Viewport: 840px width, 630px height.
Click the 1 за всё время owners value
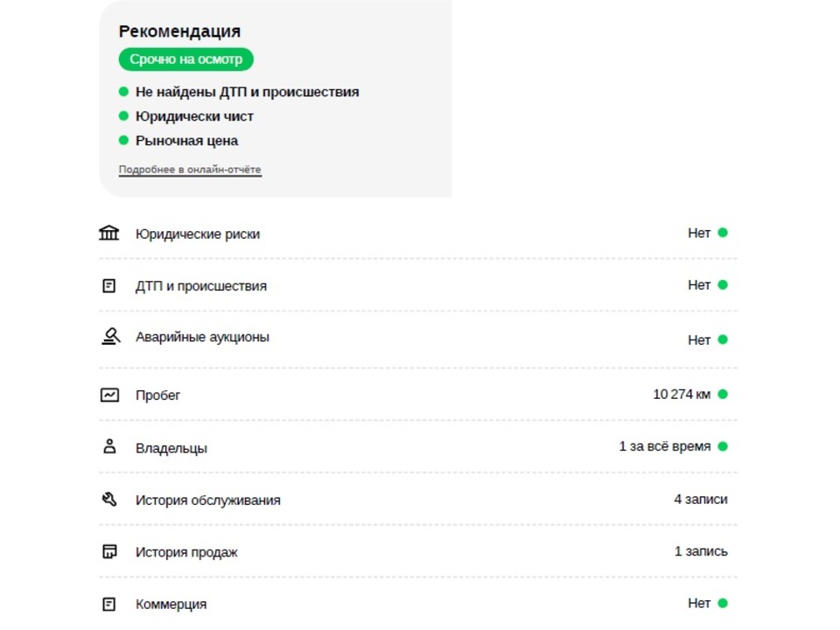(x=665, y=446)
